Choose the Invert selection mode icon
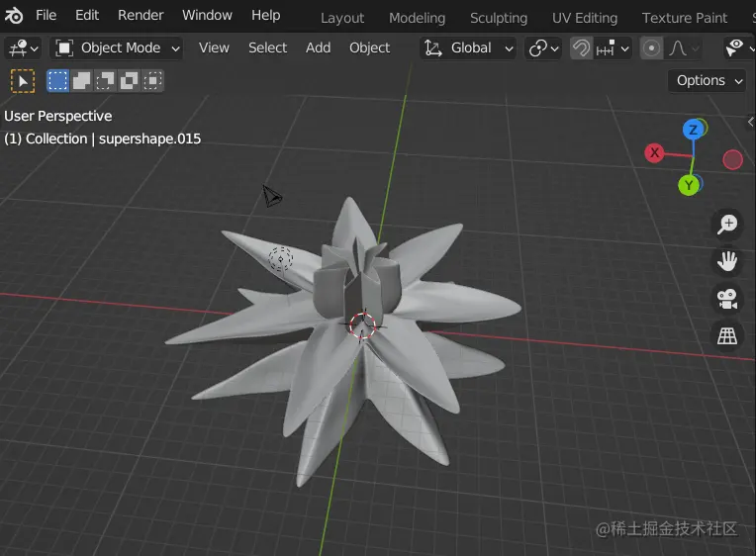 pos(129,80)
